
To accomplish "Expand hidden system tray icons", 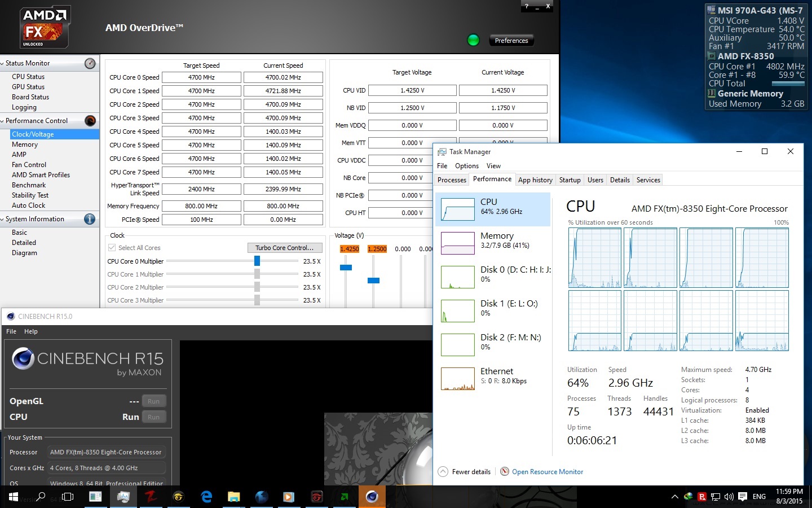I will click(x=674, y=497).
